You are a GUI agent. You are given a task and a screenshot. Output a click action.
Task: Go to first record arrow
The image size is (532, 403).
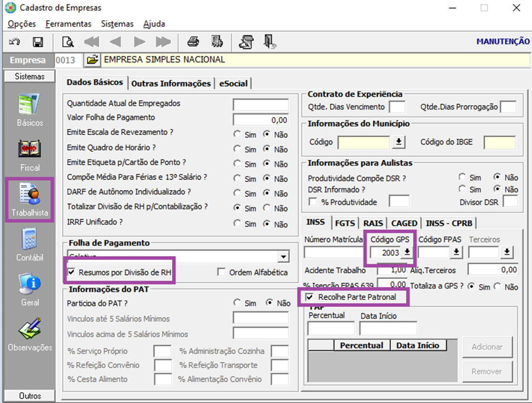[x=92, y=42]
